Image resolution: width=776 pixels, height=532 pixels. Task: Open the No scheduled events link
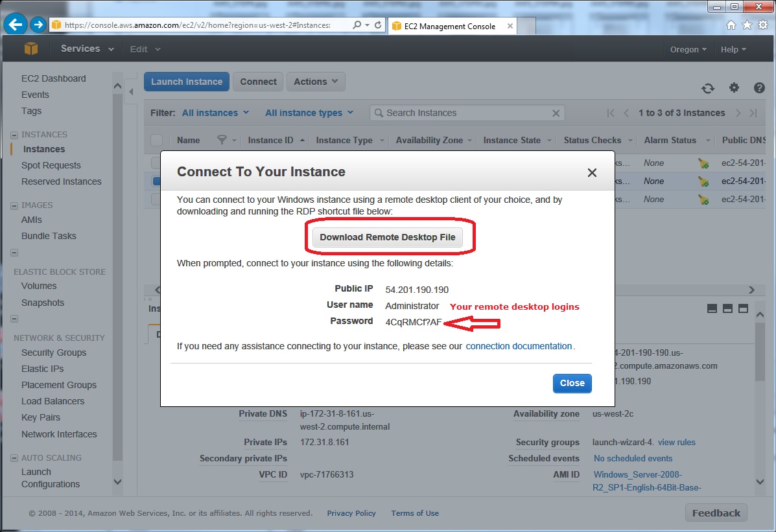pos(633,458)
